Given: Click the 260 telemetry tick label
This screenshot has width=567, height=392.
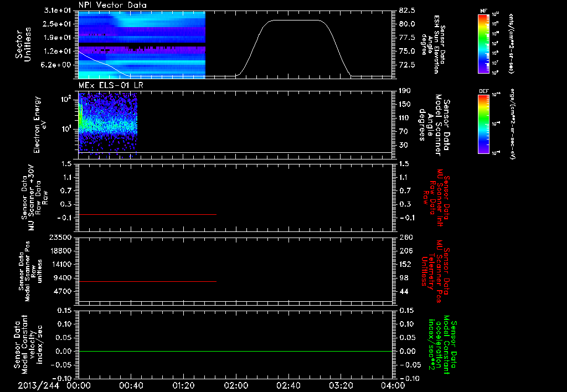Looking at the screenshot, I should (406, 237).
